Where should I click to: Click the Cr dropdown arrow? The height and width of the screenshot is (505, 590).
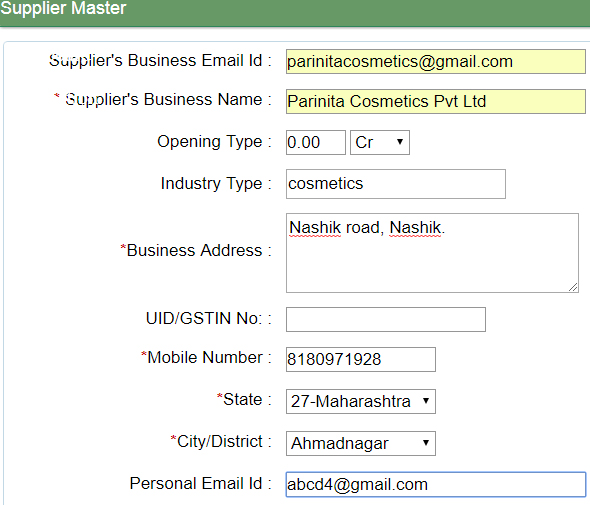tap(400, 142)
